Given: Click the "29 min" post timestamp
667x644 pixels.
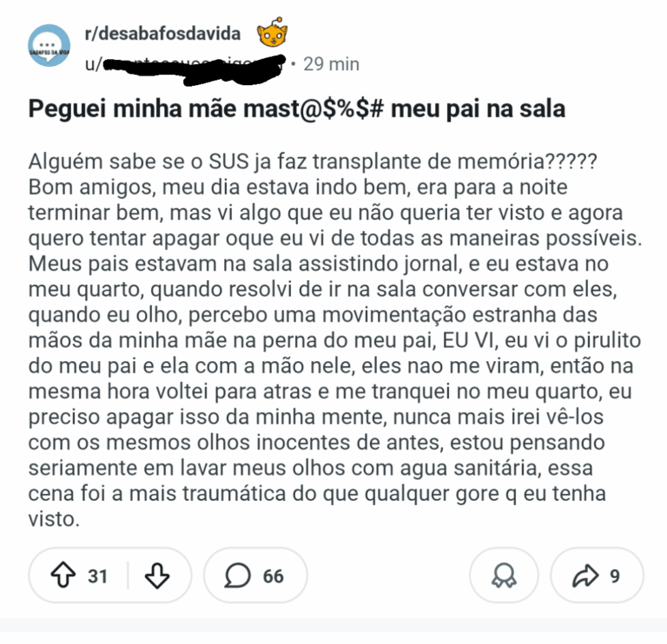Looking at the screenshot, I should [331, 64].
